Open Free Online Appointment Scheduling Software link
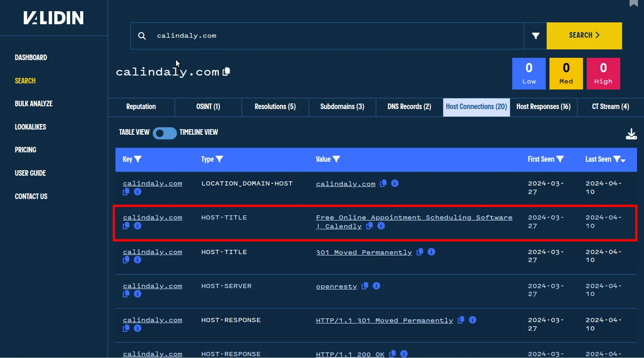The height and width of the screenshot is (358, 644). (x=414, y=222)
